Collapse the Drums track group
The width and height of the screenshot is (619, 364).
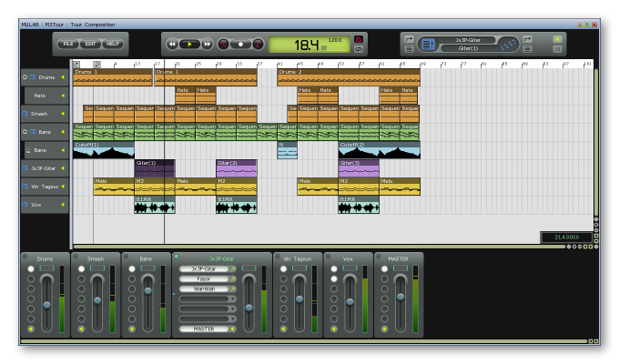[x=25, y=77]
